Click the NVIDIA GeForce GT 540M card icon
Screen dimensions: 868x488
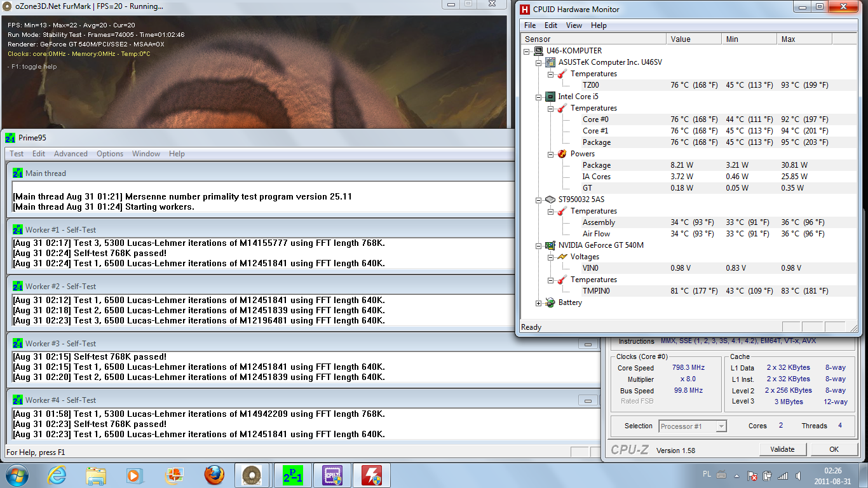550,245
